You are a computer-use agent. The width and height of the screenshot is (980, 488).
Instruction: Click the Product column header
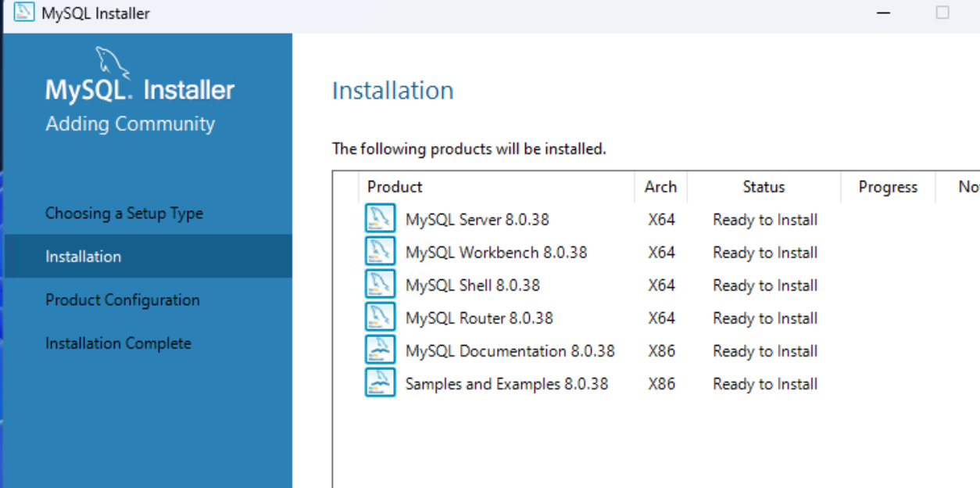394,187
